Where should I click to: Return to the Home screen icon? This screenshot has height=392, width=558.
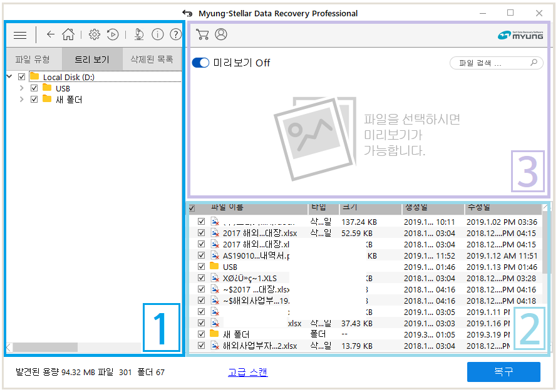click(x=68, y=34)
